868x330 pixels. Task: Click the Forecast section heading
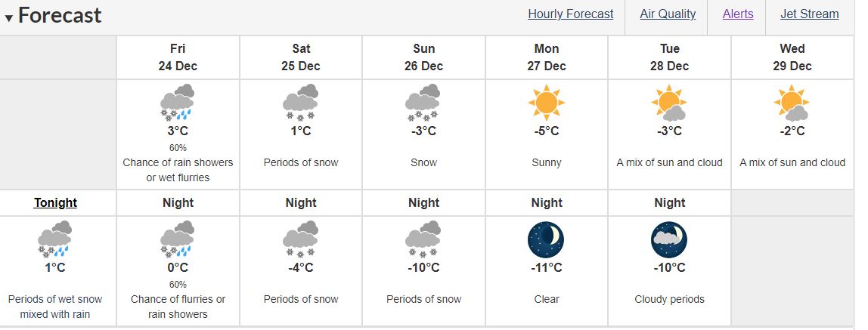(x=59, y=15)
